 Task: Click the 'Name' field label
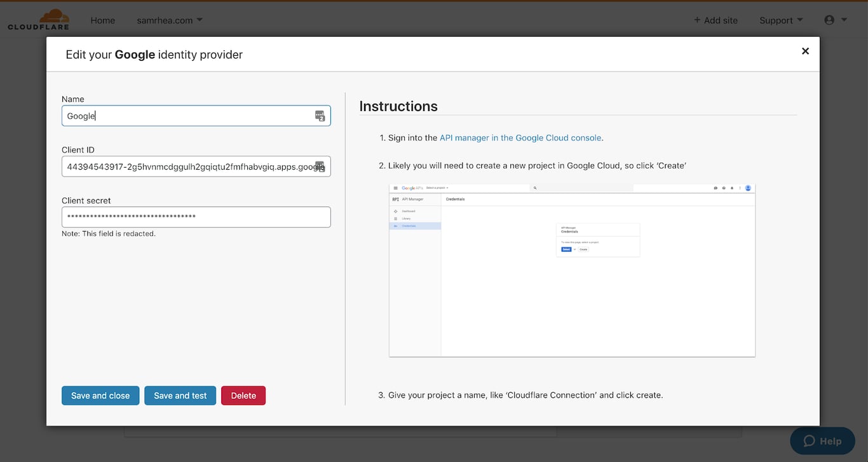coord(73,99)
